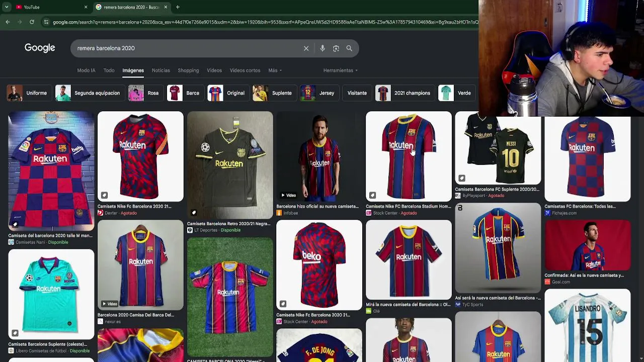Open the beko red-blue camo shirt thumbnail
The width and height of the screenshot is (644, 362).
point(319,264)
